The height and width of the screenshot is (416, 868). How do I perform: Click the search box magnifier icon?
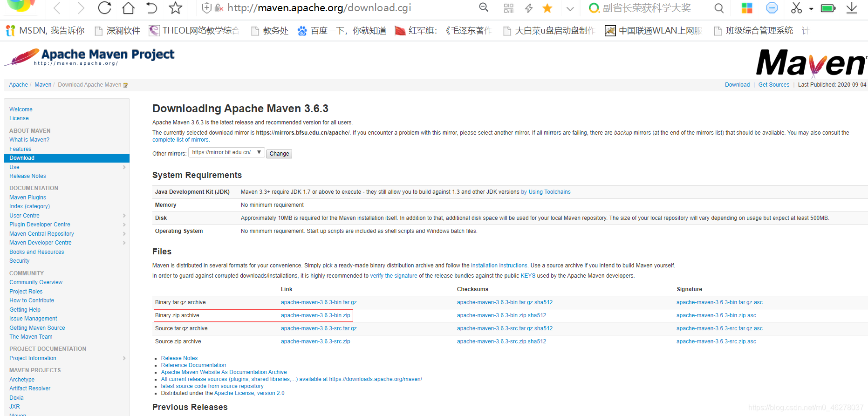tap(719, 8)
